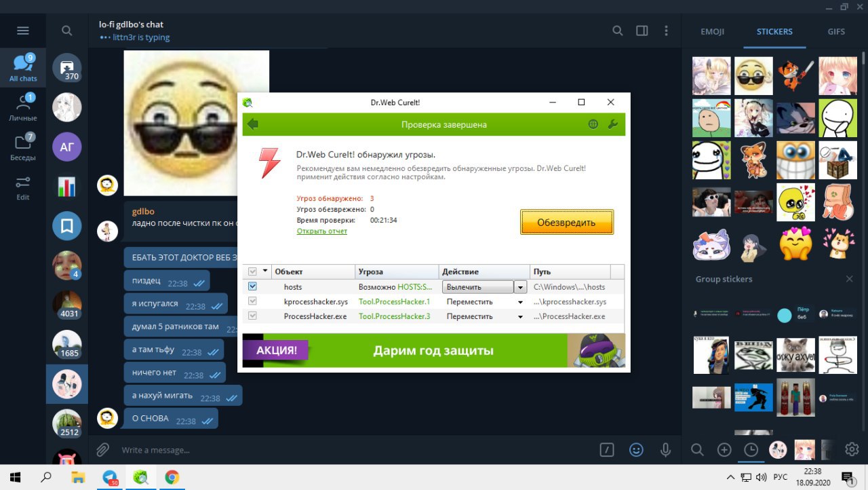Image resolution: width=868 pixels, height=490 pixels.
Task: Toggle the select-all checkbox in table header
Action: 253,271
